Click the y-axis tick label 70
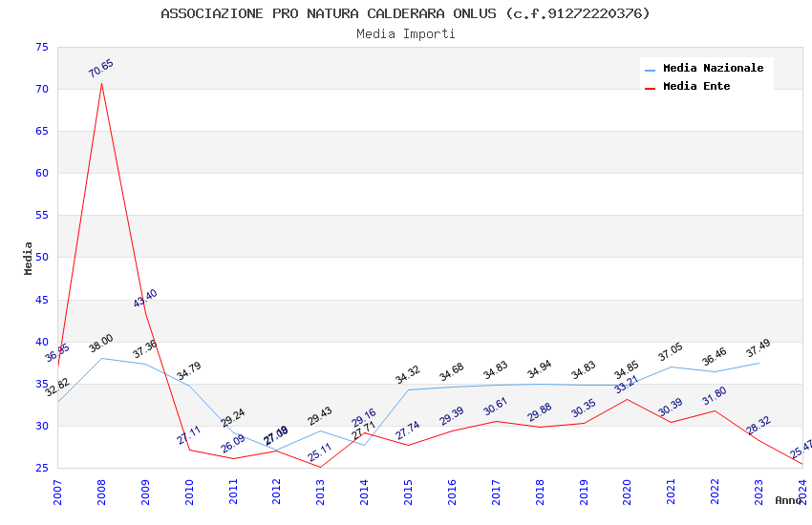Viewport: 812px width, 525px height. (42, 89)
